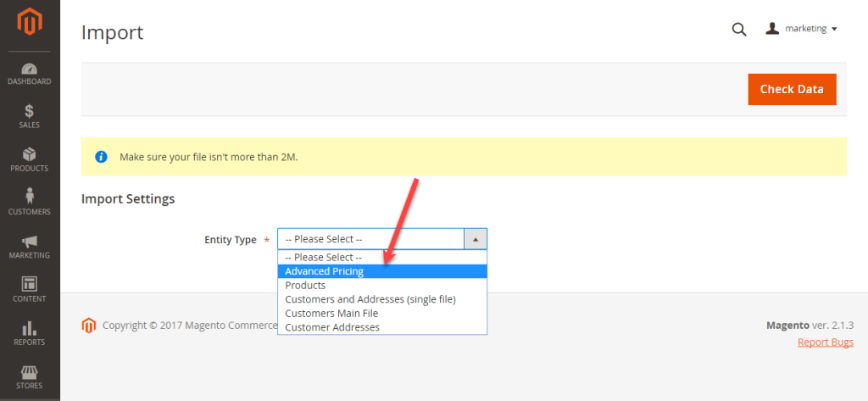Viewport: 868px width, 401px height.
Task: Select Customers and Addresses (single file)
Action: [x=370, y=299]
